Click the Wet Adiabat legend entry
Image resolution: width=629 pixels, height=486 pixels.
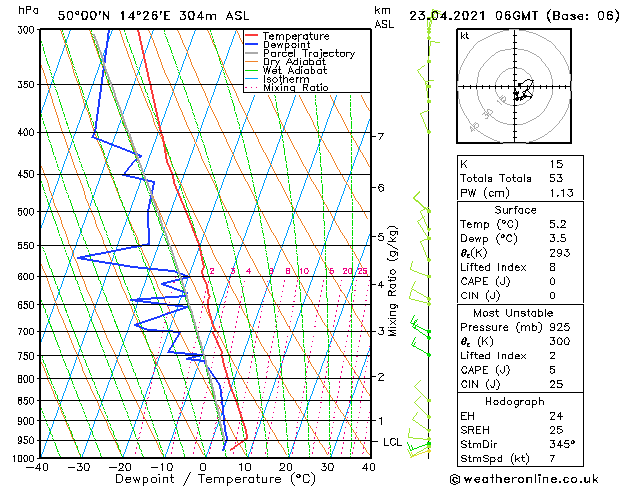(x=286, y=71)
